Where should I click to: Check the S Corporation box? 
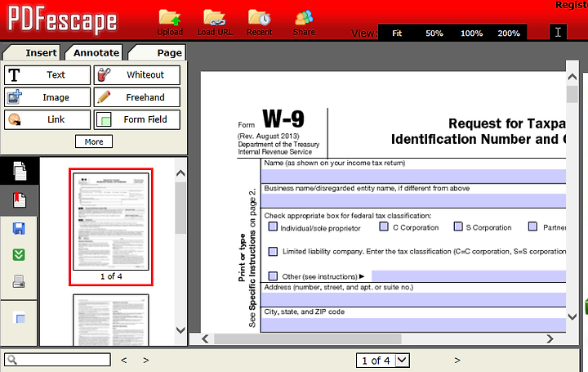coord(458,226)
